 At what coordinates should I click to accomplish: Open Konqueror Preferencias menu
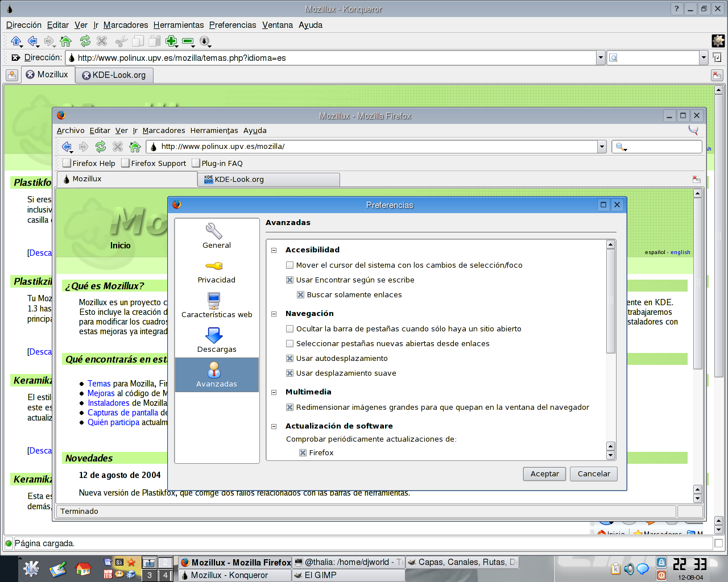pyautogui.click(x=233, y=25)
